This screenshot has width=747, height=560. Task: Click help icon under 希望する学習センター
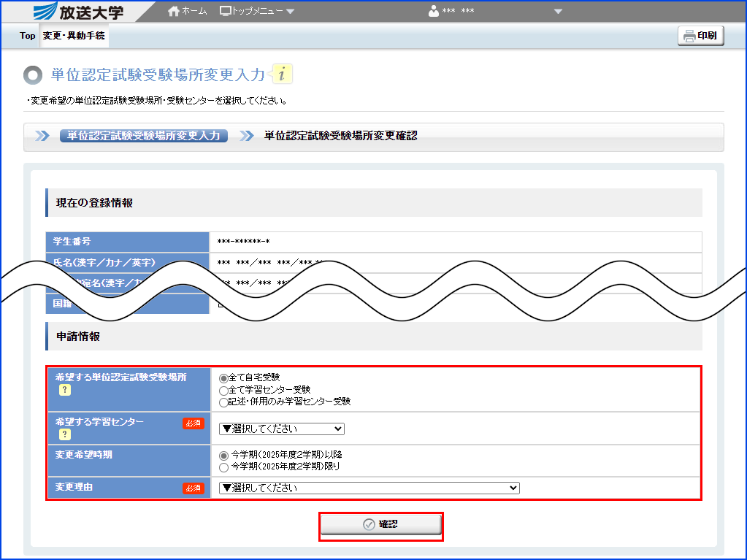64,434
